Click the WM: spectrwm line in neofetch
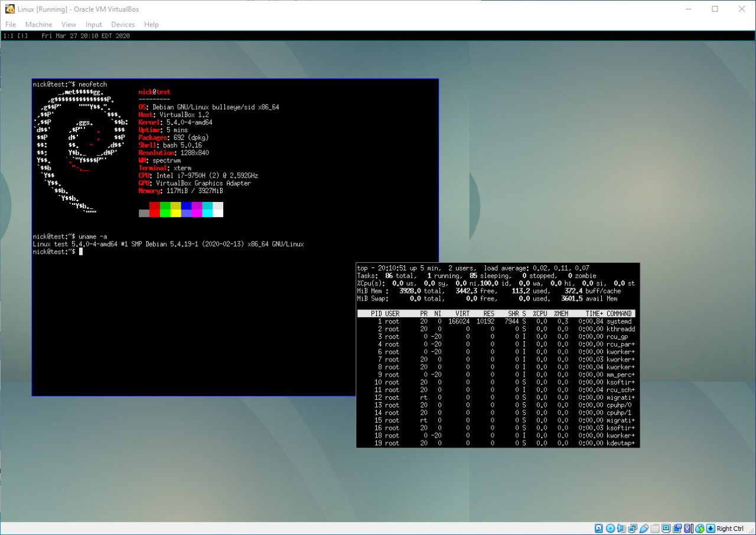The height and width of the screenshot is (535, 756). (x=159, y=160)
